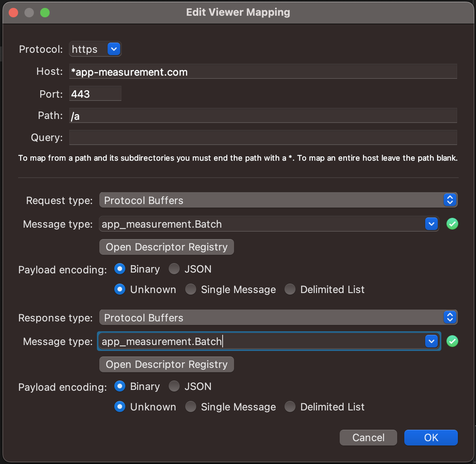This screenshot has height=464, width=476.
Task: Click the empty Query input field
Action: [263, 137]
